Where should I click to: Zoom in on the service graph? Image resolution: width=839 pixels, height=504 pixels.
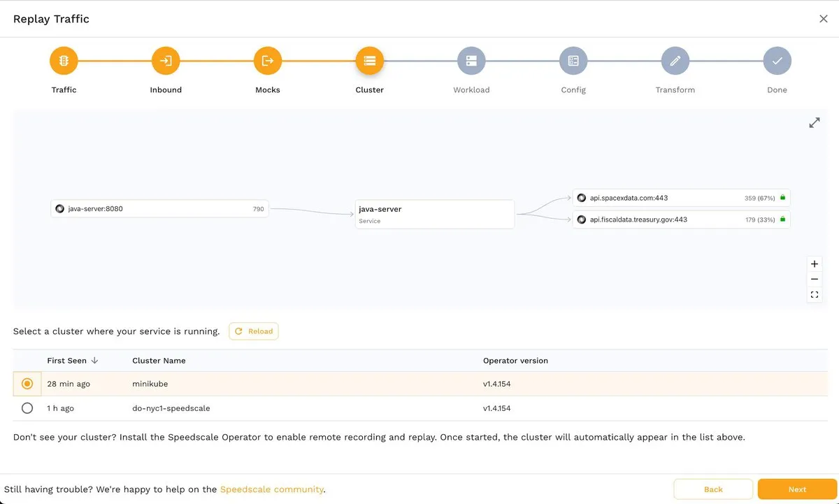pos(815,264)
